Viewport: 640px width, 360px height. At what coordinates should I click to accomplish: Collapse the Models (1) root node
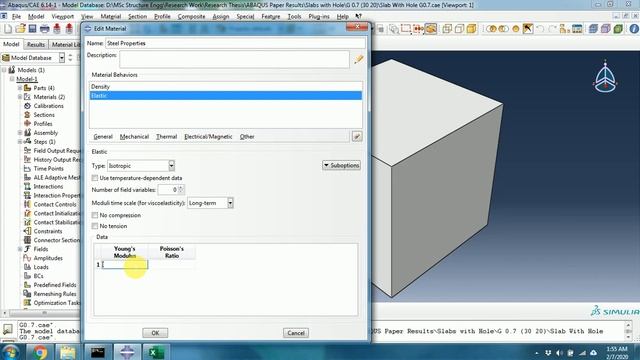(x=4, y=70)
